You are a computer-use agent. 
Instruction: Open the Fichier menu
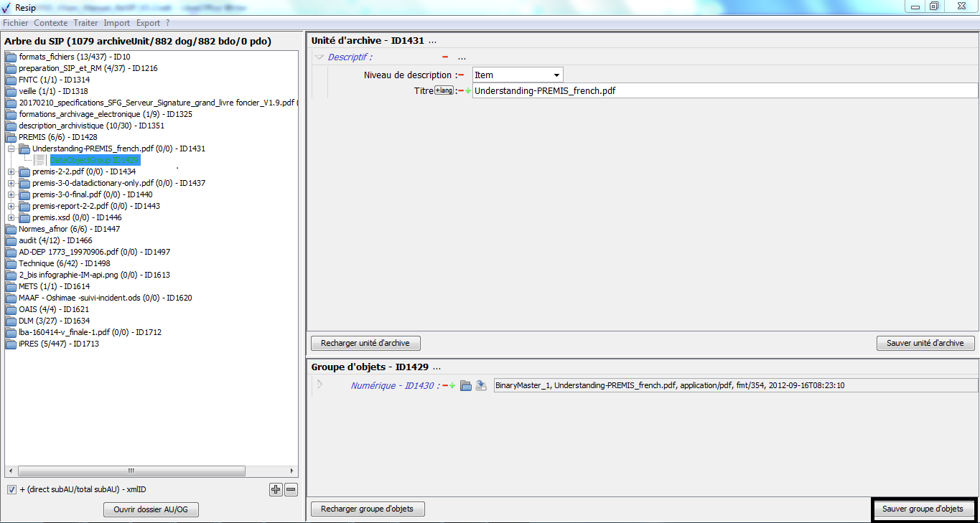(x=15, y=23)
